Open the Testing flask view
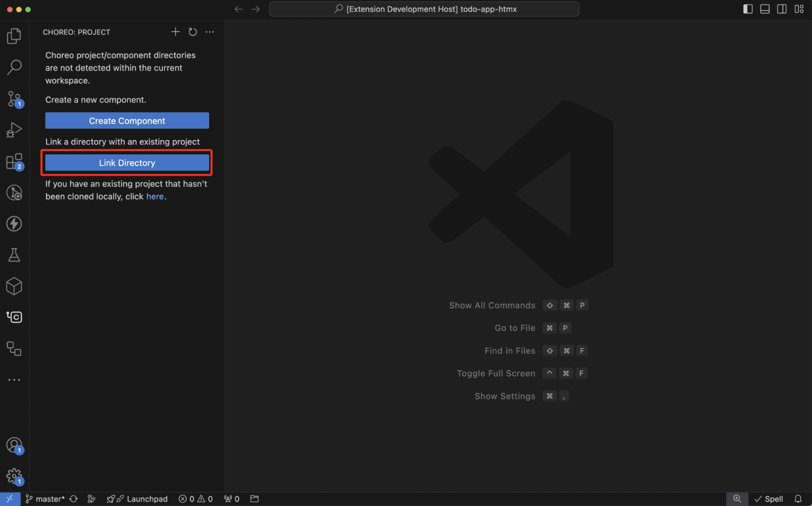 pos(14,254)
